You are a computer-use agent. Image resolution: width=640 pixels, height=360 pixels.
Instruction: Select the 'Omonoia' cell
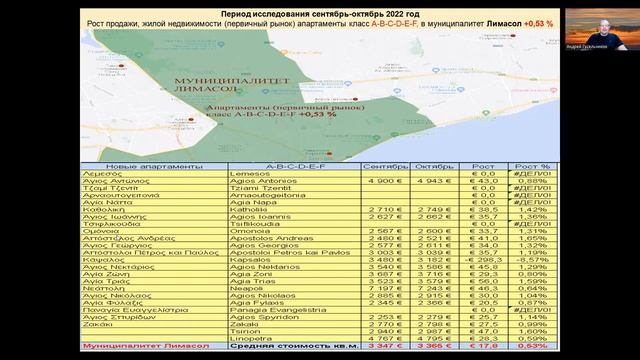(x=295, y=231)
